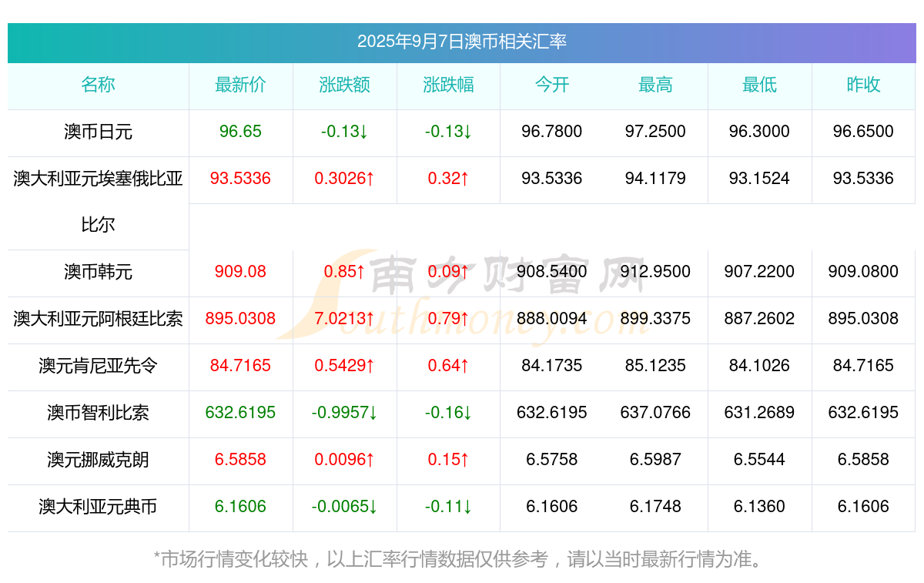Click change amount 0.5429↑
The image size is (924, 583).
(x=344, y=365)
